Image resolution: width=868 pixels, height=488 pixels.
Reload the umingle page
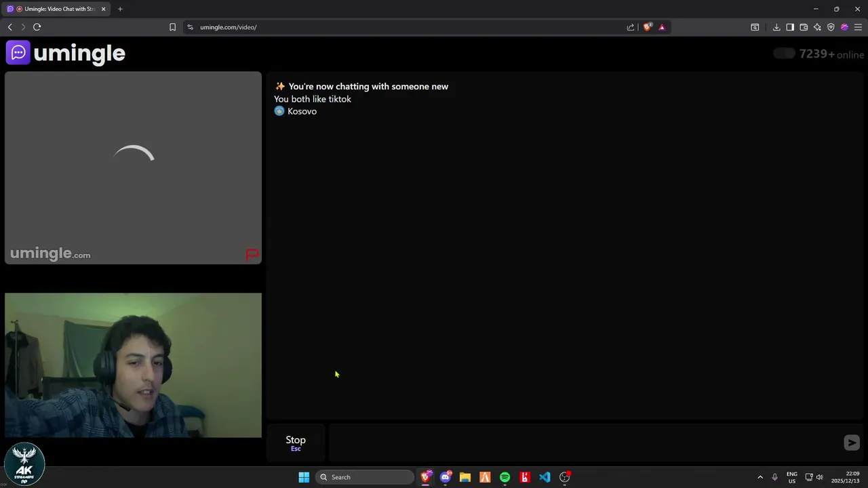click(x=37, y=27)
